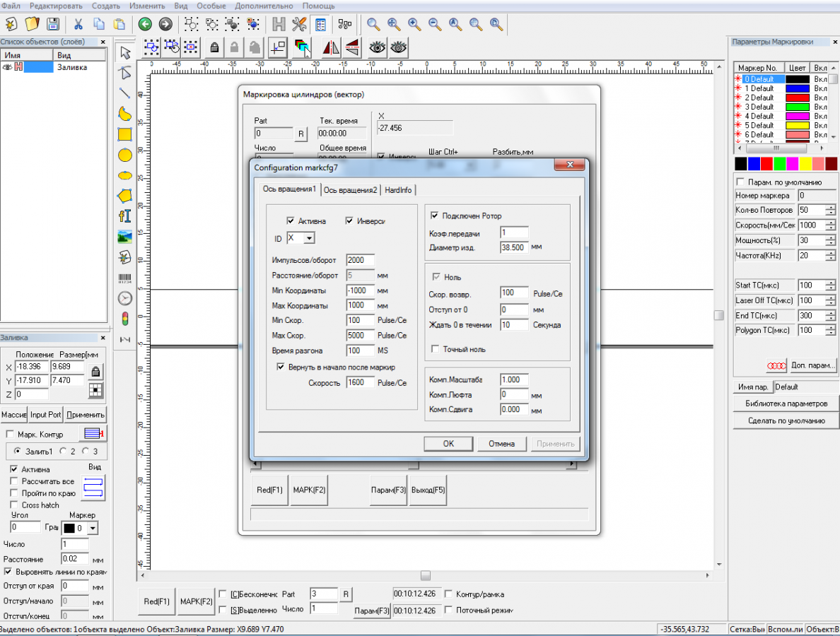Click OK in the configuration dialog
Image resolution: width=840 pixels, height=636 pixels.
[x=448, y=444]
